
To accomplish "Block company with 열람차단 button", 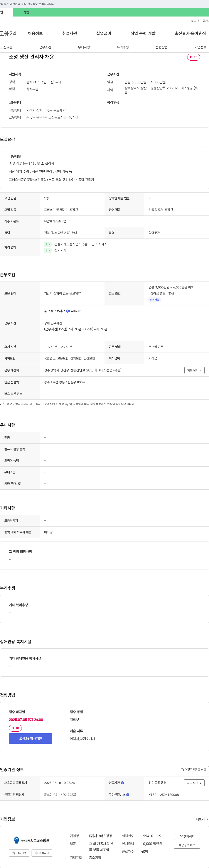I will (42, 853).
